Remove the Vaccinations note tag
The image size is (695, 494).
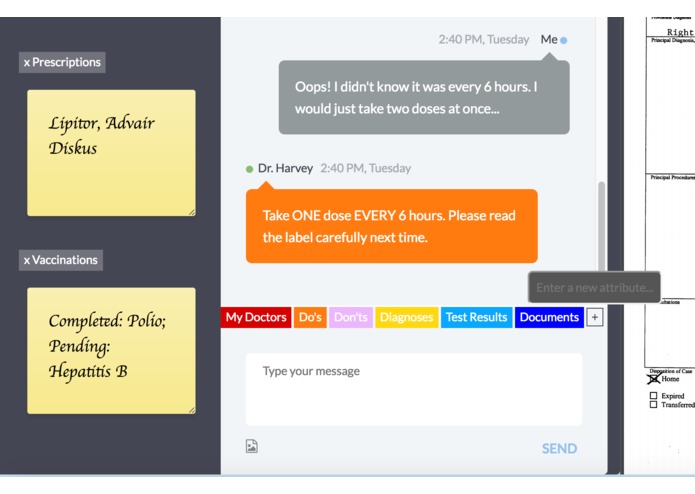(27, 260)
